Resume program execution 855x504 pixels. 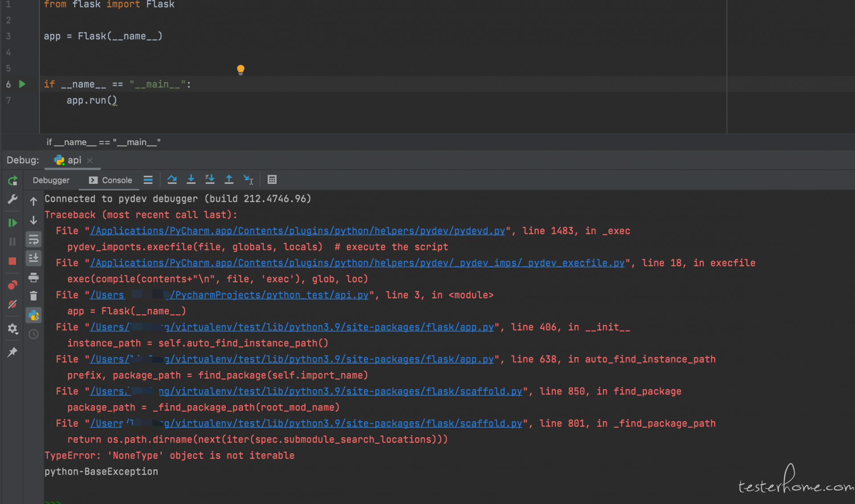point(12,223)
